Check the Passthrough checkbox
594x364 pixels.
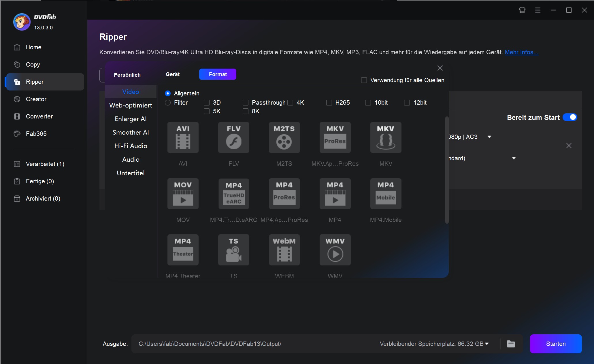(x=246, y=103)
